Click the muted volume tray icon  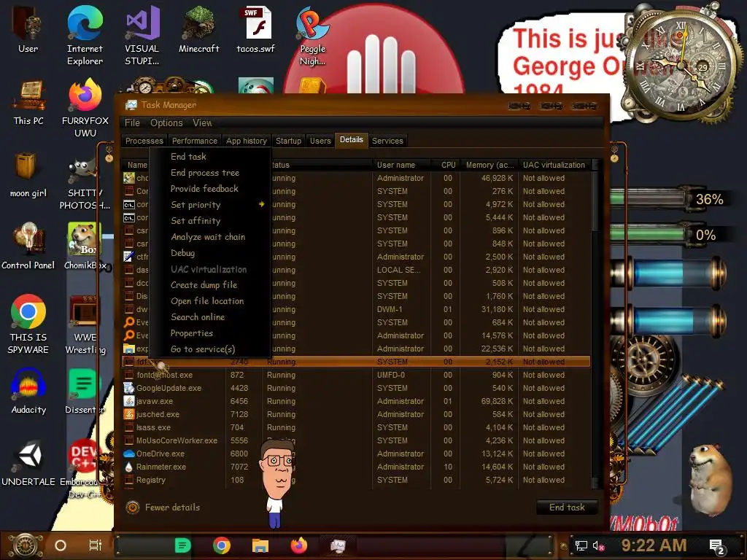click(598, 545)
